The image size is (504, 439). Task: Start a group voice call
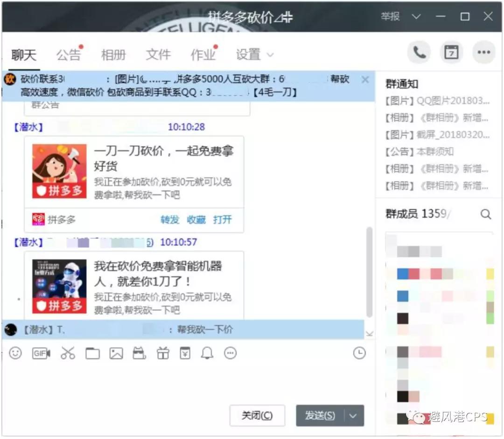(x=419, y=52)
